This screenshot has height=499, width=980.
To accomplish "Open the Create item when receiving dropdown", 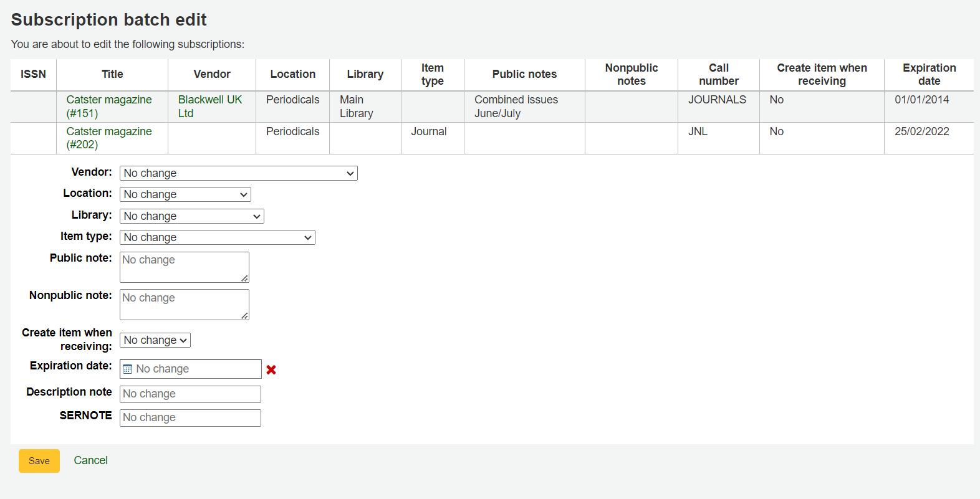I will pos(155,340).
